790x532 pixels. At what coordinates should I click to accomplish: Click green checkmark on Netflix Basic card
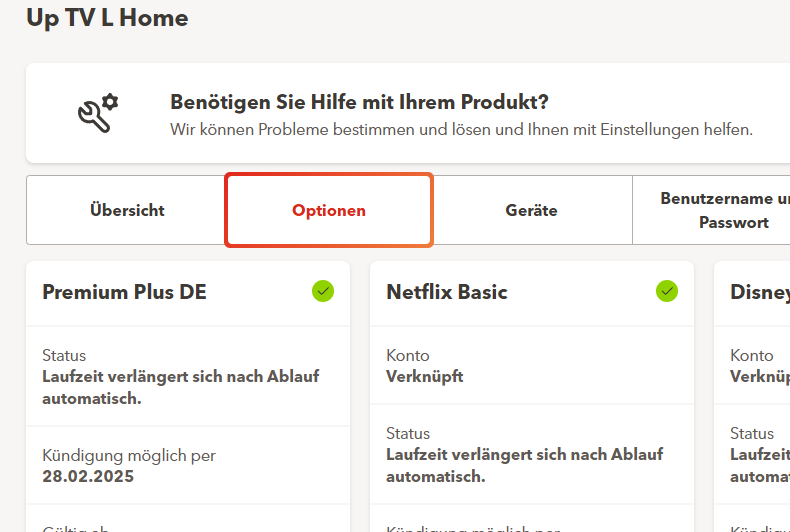(x=666, y=291)
